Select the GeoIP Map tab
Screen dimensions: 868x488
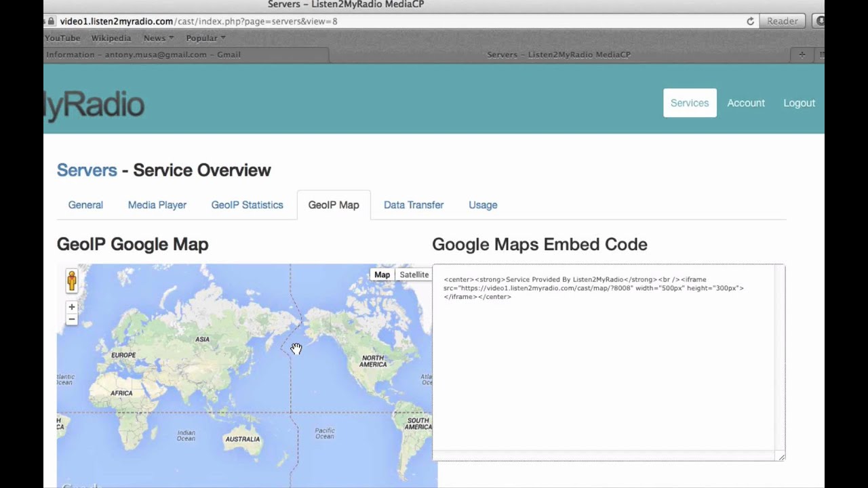(x=334, y=205)
